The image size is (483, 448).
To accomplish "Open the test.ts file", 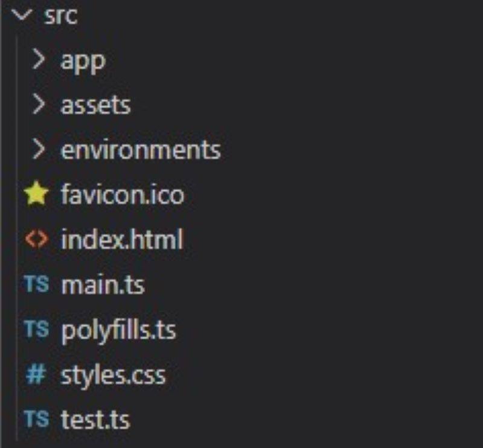I will (x=95, y=419).
